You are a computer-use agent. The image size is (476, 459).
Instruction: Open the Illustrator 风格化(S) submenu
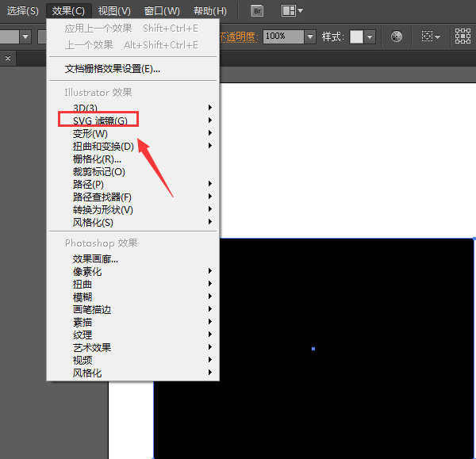[x=133, y=223]
